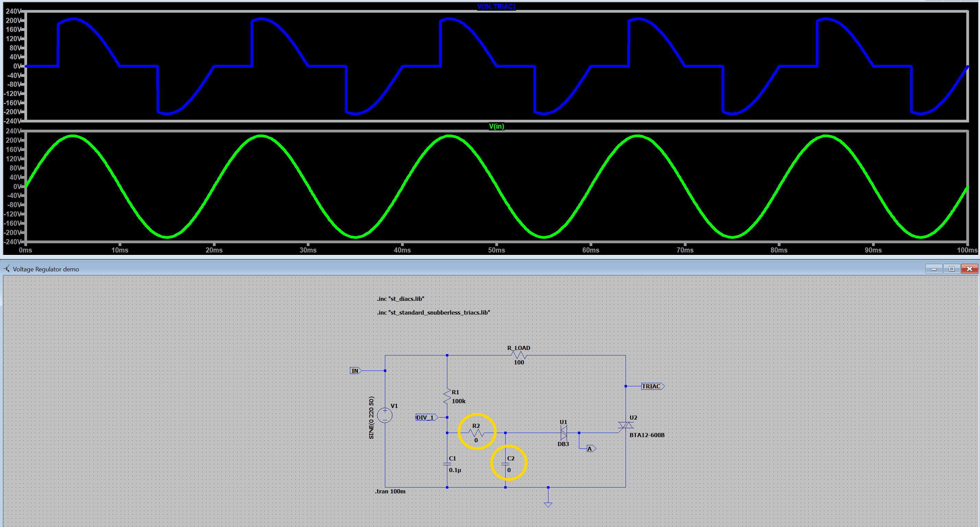Click the 100k value of R1
This screenshot has height=527, width=980.
coord(458,401)
